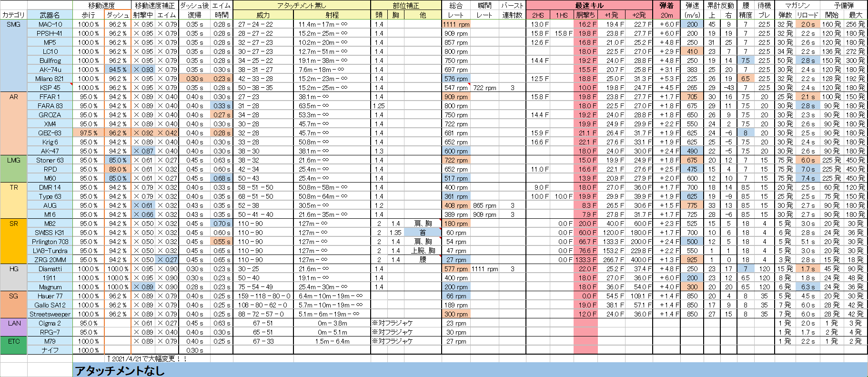Click the QBZ-83 weapon name
This screenshot has width=868, height=377.
[50, 133]
